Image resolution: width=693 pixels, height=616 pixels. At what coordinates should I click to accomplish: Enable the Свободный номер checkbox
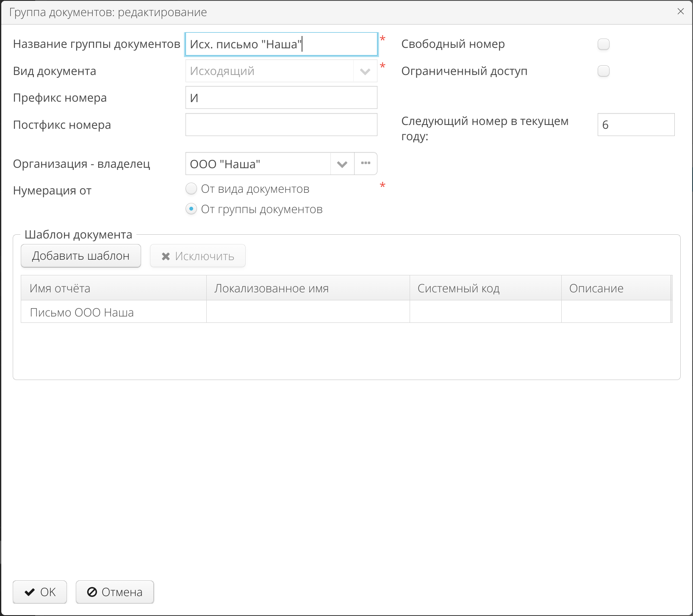coord(604,44)
